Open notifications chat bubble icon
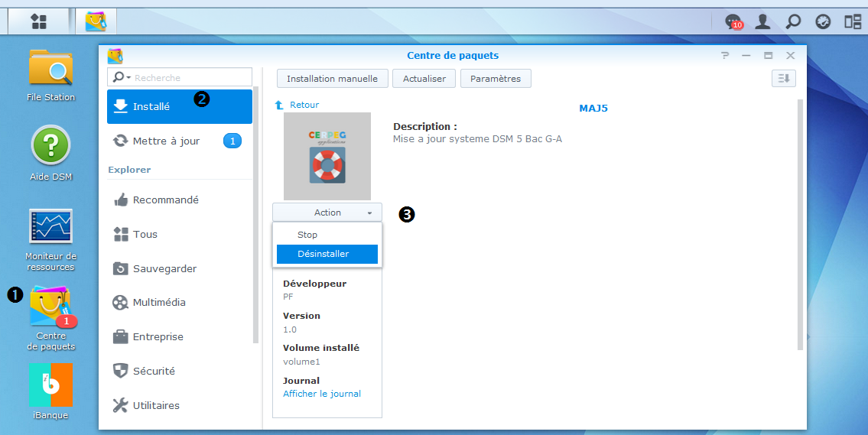Image resolution: width=868 pixels, height=435 pixels. (x=734, y=21)
